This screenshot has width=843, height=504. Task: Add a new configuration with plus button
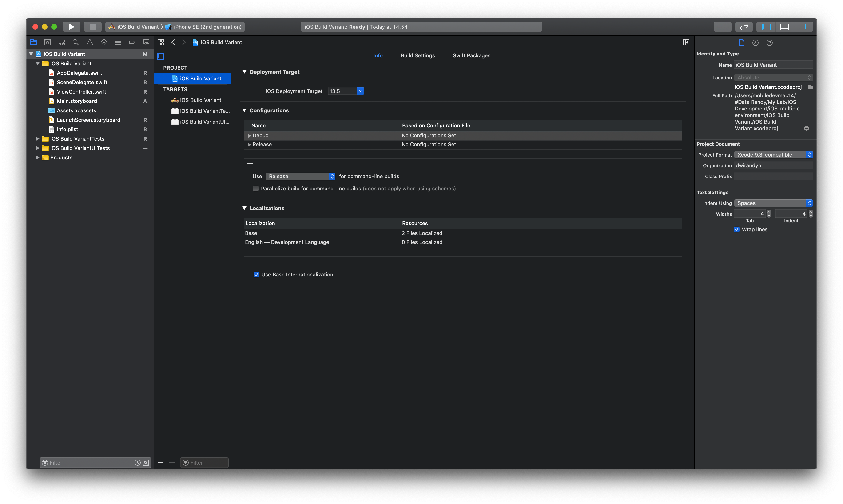(250, 163)
